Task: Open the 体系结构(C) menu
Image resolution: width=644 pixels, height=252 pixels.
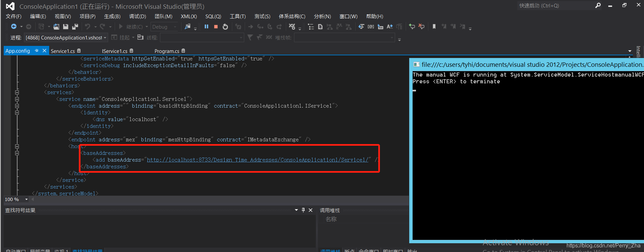Action: [x=292, y=16]
